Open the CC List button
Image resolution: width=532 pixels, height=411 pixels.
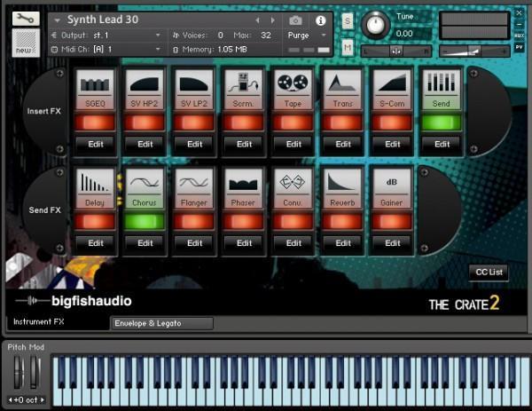(x=489, y=273)
